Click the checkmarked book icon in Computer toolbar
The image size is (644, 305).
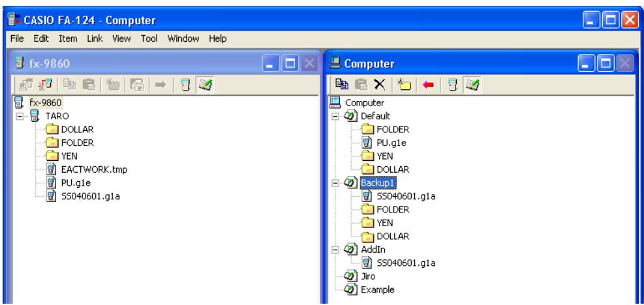472,85
